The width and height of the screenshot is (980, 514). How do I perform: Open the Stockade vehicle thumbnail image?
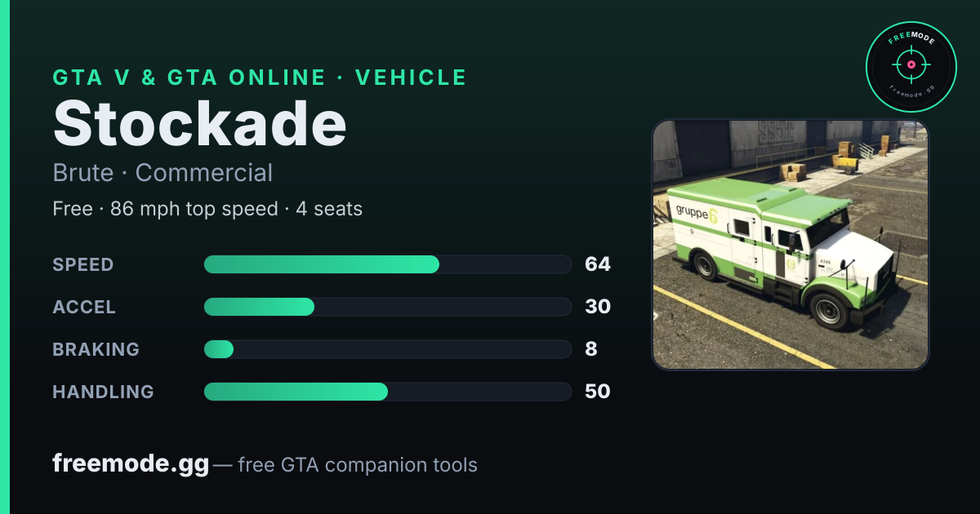pyautogui.click(x=790, y=245)
